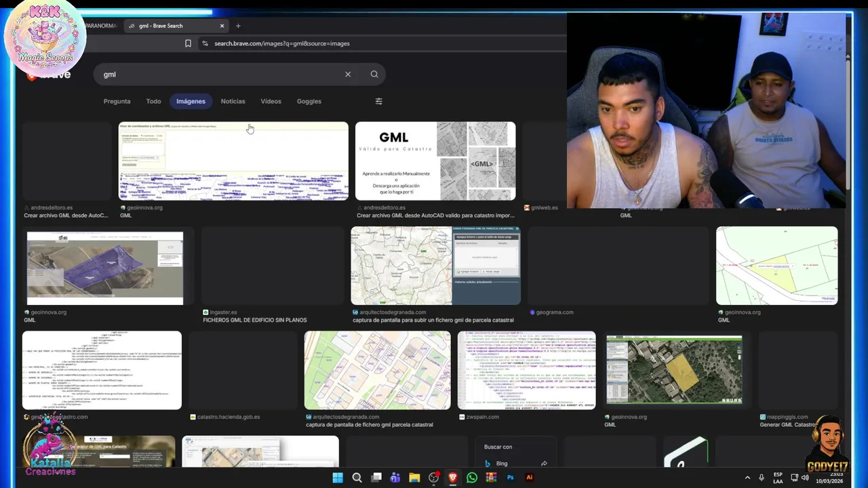Image resolution: width=868 pixels, height=488 pixels.
Task: Click 'FICHEROS GML DE EDIFICIO SIN PLANOS' title
Action: point(255,321)
